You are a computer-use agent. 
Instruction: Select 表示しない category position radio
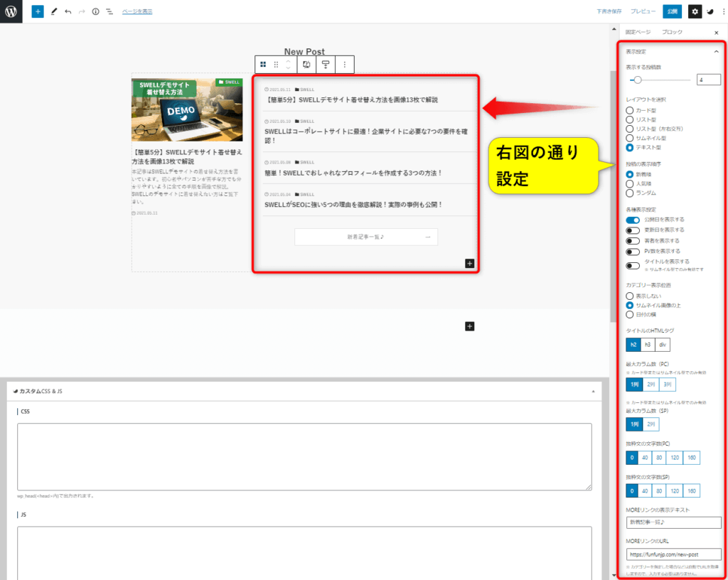630,296
